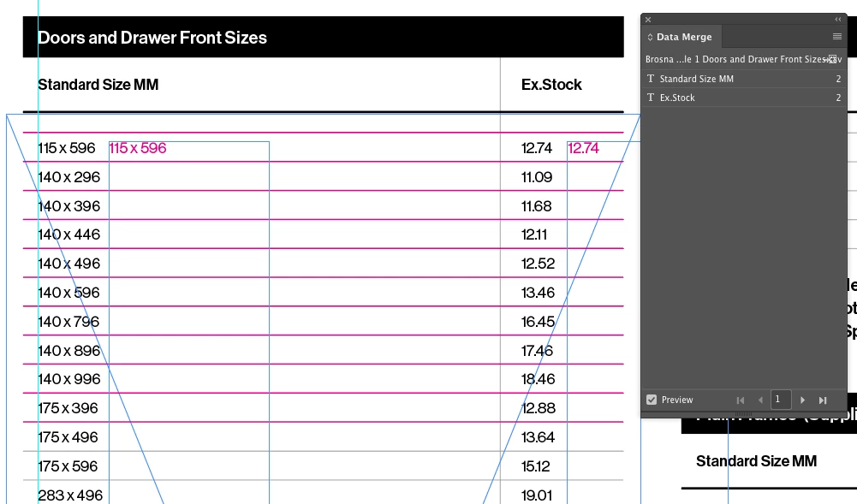
Task: Go to the previous data merge record
Action: point(760,400)
